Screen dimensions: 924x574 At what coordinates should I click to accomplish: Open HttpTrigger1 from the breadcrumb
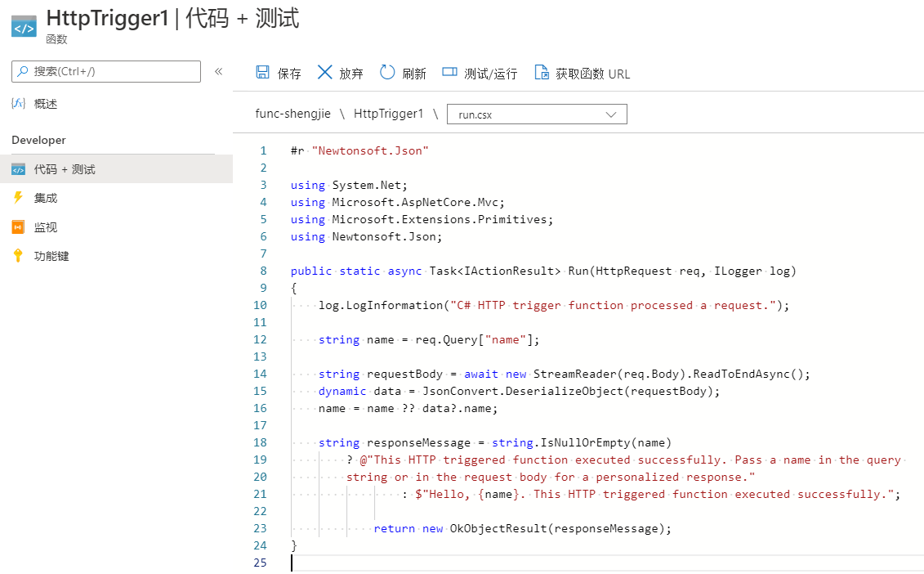click(390, 114)
